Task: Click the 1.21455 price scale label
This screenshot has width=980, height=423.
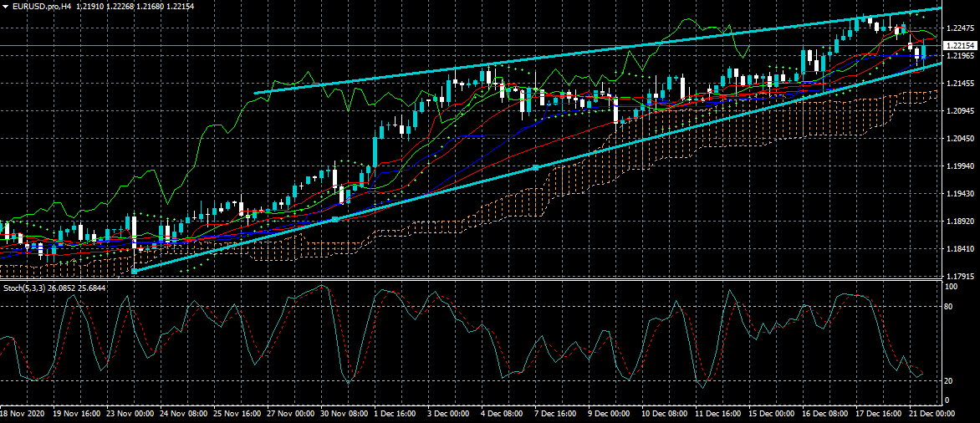Action: [961, 84]
